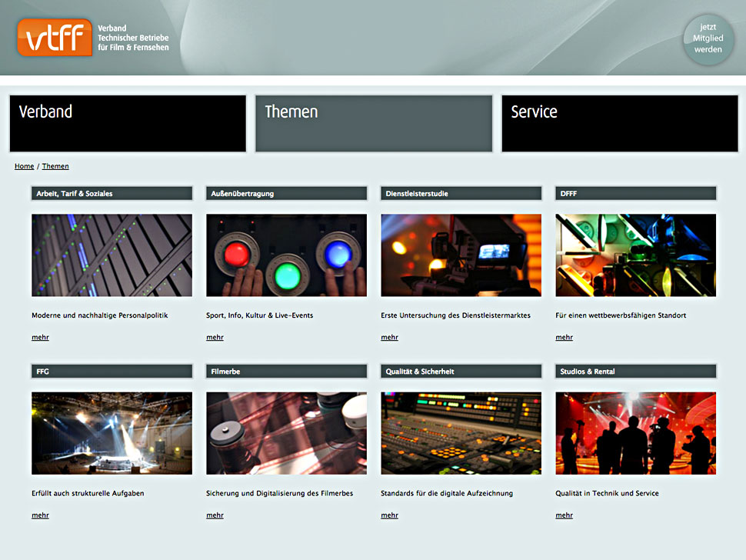This screenshot has height=560, width=746.
Task: Select the Dienstleisterstudie camera image
Action: pyautogui.click(x=461, y=255)
